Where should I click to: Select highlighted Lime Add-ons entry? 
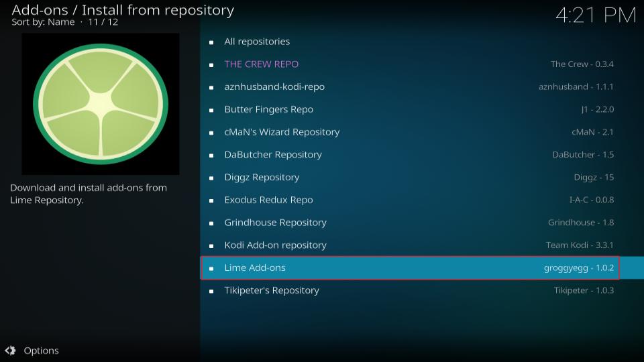click(422, 267)
